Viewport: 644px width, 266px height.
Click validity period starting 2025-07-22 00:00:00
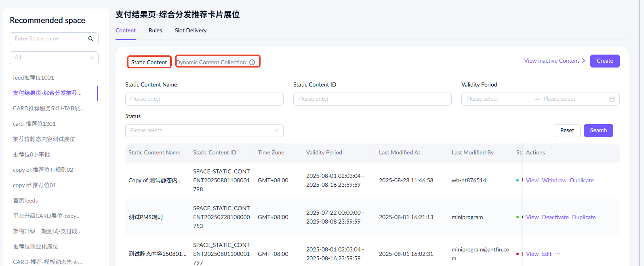point(335,217)
